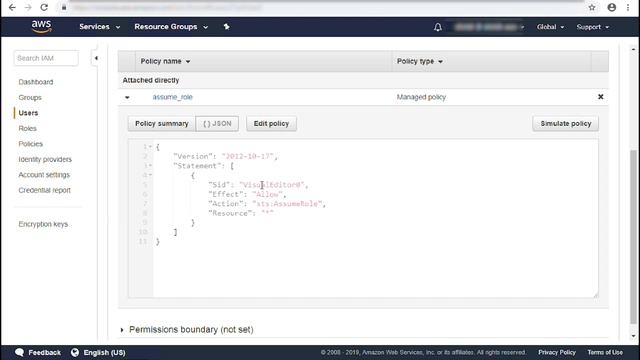
Task: Click the "Managed policy" type text
Action: tap(421, 97)
